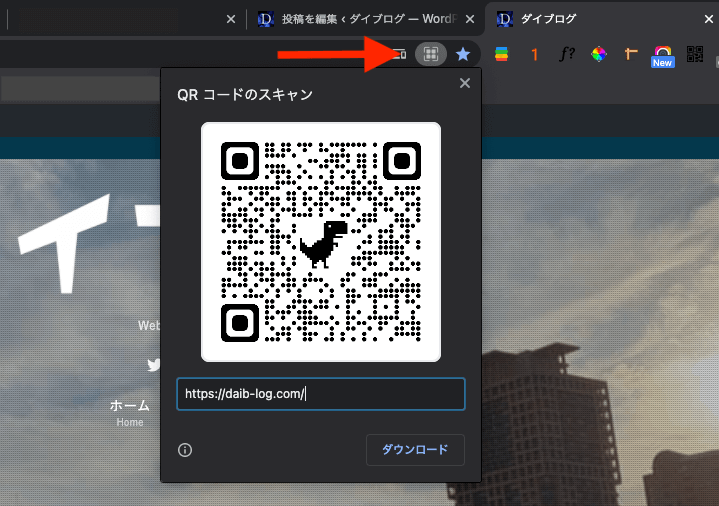Open the ホーム Home menu link

point(130,413)
